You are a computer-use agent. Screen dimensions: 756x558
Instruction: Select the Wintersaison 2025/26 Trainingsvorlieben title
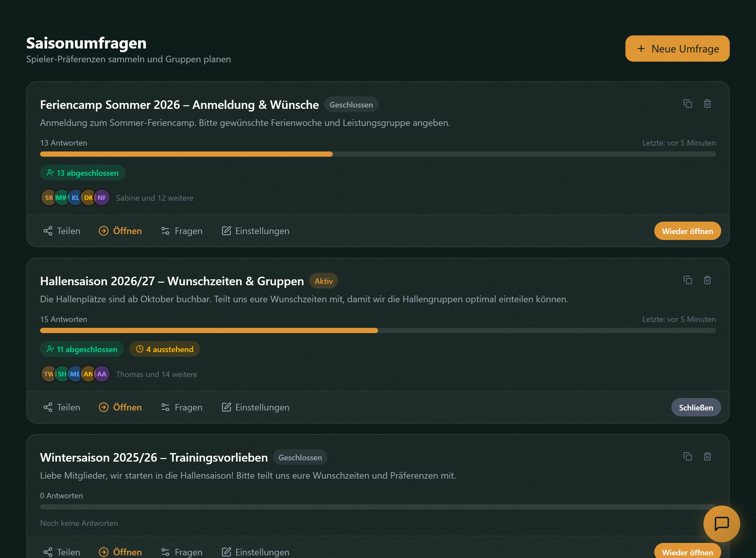click(x=154, y=457)
